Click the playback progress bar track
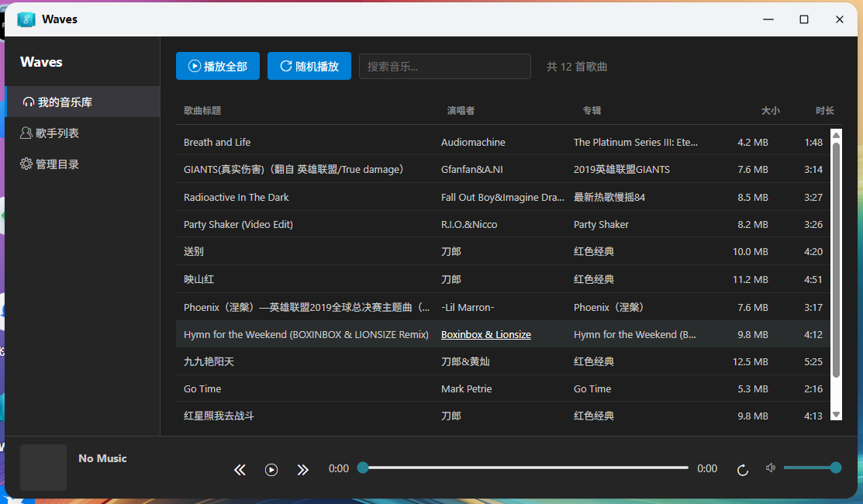The height and width of the screenshot is (504, 863). 525,468
